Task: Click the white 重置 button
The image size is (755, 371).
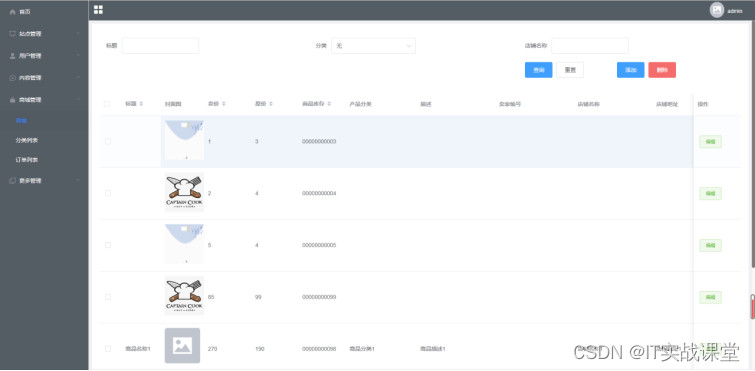Action: click(x=570, y=70)
